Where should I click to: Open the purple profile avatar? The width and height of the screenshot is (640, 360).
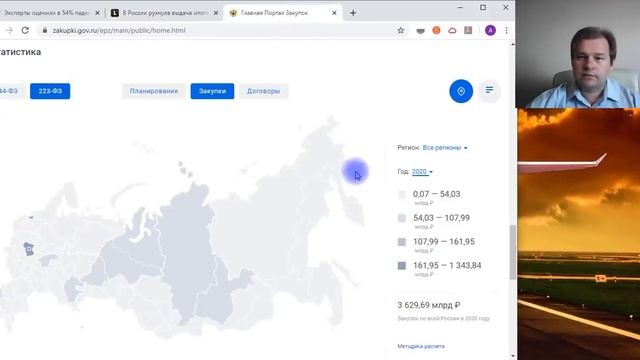(490, 30)
